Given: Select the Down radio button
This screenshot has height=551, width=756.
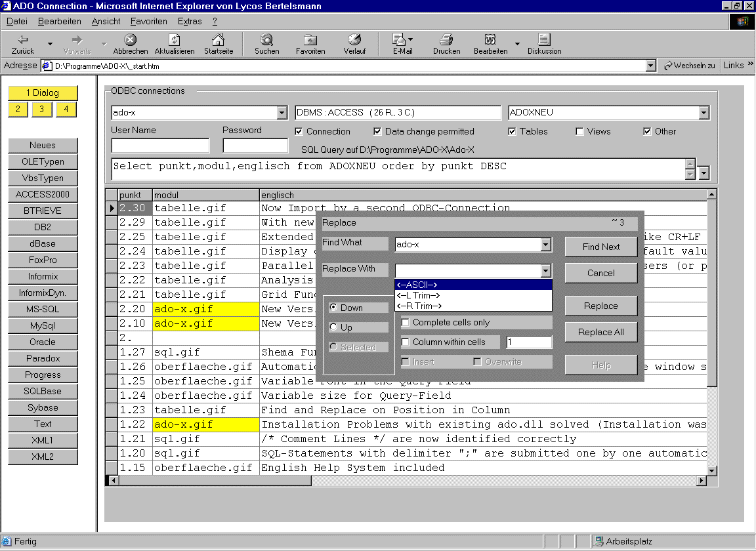Looking at the screenshot, I should pos(333,308).
